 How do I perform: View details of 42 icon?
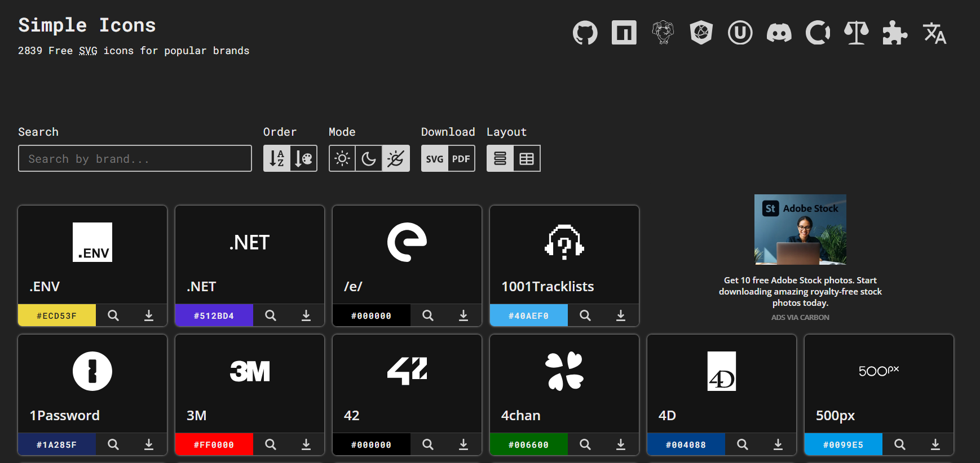(428, 444)
